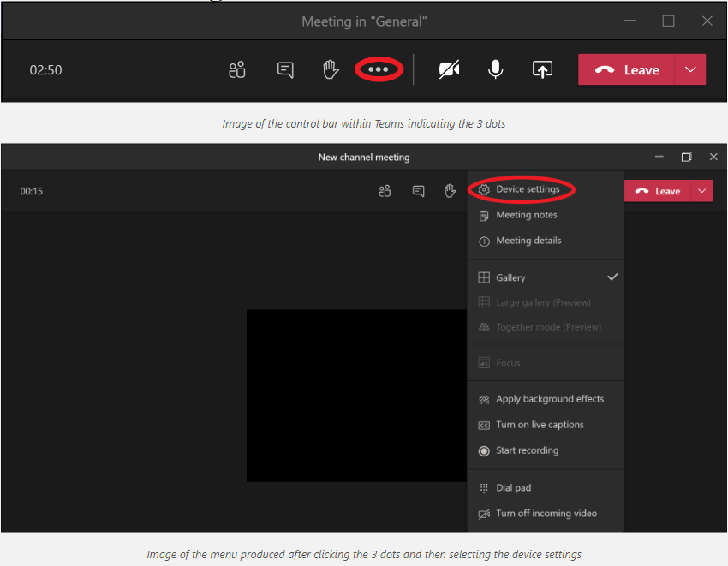Click the Large gallery grid icon

484,302
